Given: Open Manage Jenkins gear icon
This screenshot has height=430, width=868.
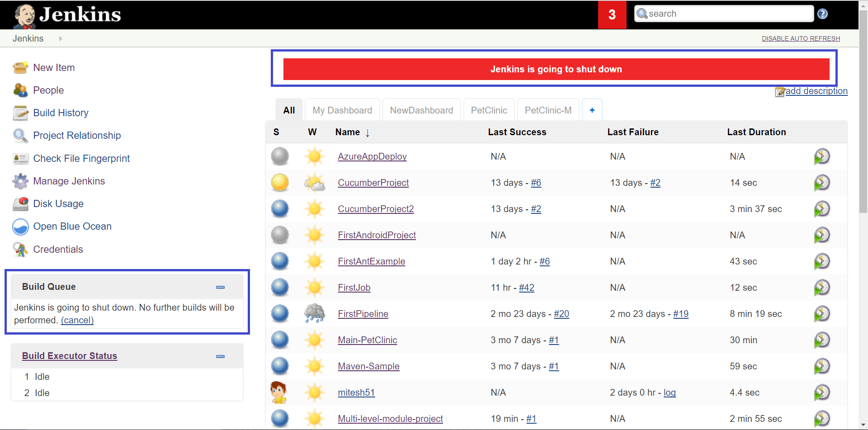Looking at the screenshot, I should (x=20, y=181).
